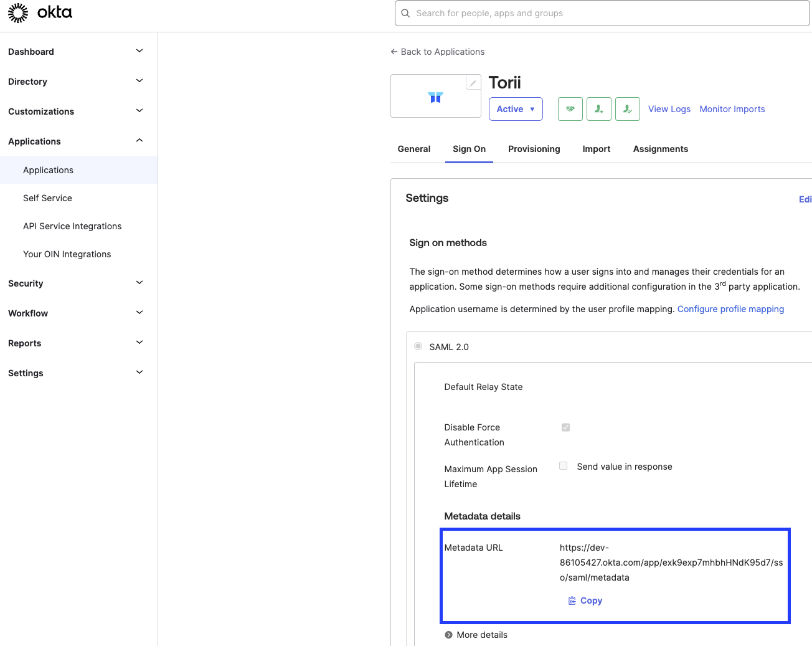The width and height of the screenshot is (812, 646).
Task: Click the Torii app logo image
Action: (435, 97)
